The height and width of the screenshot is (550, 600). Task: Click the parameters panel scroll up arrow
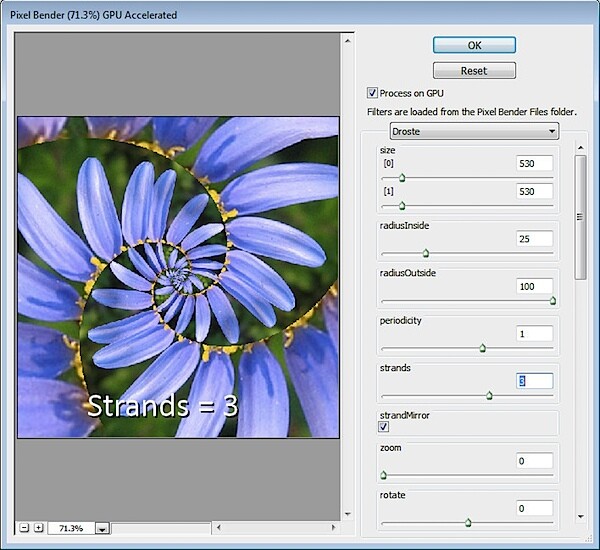[580, 148]
